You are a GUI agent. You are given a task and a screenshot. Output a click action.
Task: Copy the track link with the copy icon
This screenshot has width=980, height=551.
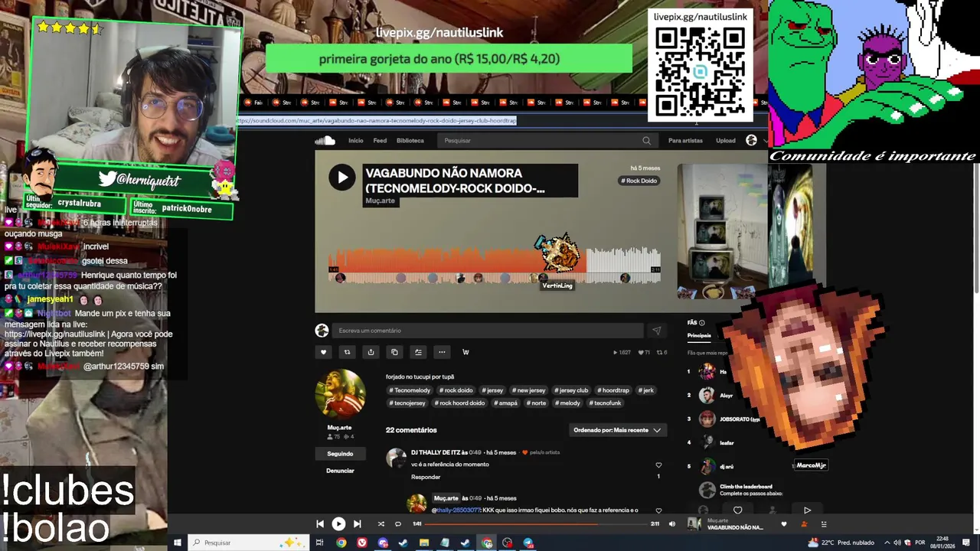[394, 352]
